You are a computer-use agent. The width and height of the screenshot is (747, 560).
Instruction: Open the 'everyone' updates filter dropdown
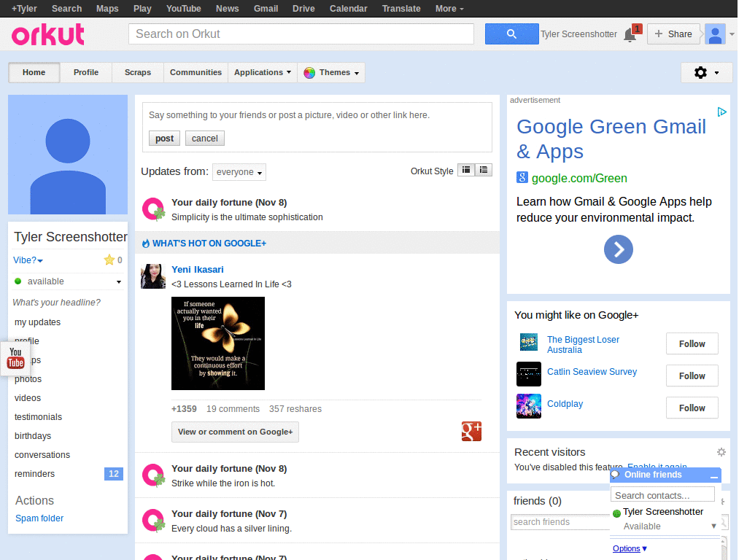tap(239, 172)
